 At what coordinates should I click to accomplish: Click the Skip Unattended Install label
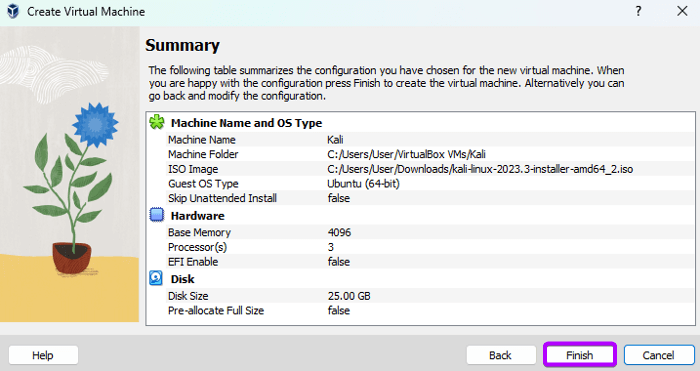click(222, 198)
